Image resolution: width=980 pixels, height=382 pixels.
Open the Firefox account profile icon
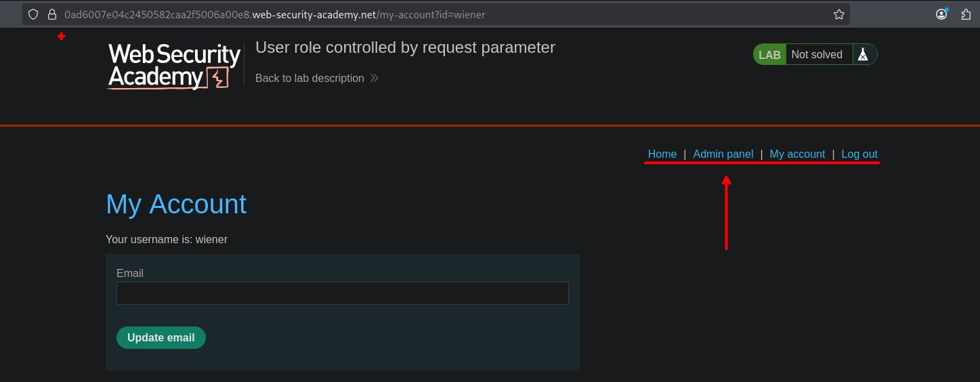tap(941, 14)
